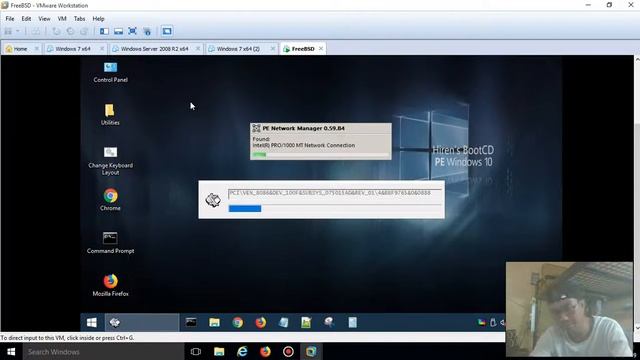Click the VMware power/suspend toolbar icon

click(8, 31)
